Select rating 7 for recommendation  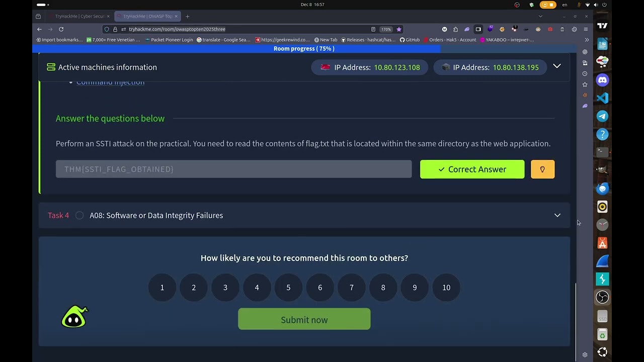click(x=352, y=288)
